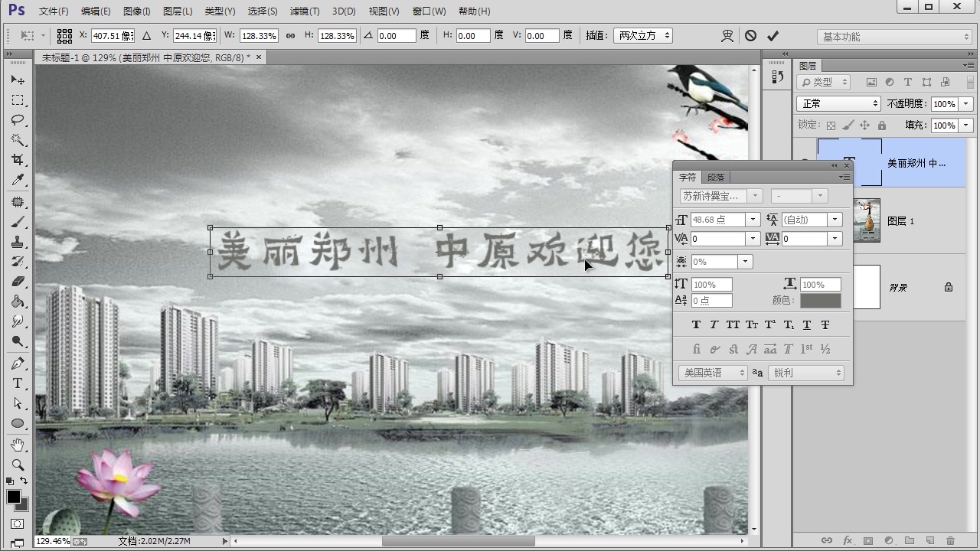Select the Type tool

click(18, 383)
